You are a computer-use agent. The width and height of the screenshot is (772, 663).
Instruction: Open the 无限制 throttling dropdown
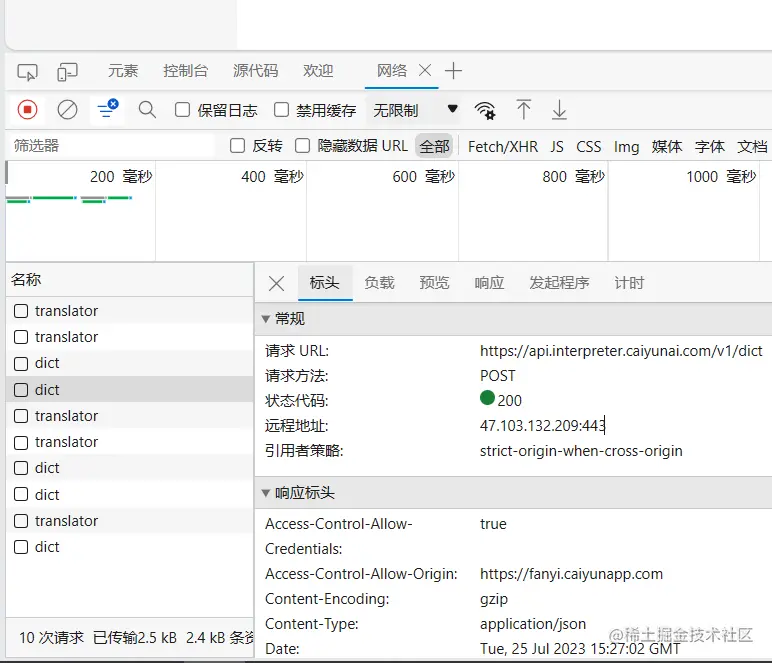click(x=415, y=110)
